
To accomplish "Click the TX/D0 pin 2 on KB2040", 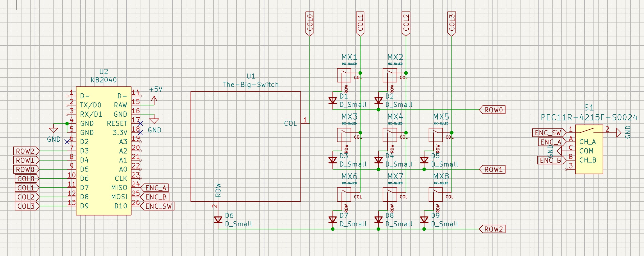I will (71, 105).
